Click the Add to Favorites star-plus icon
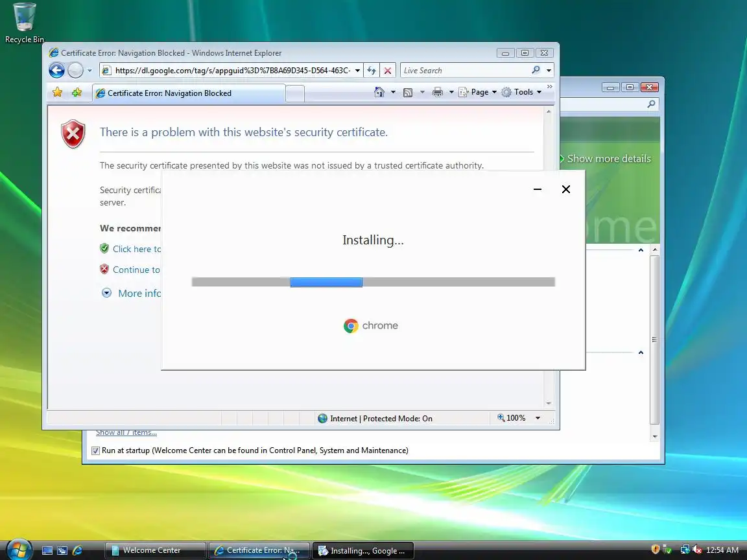This screenshot has width=747, height=560. pyautogui.click(x=77, y=93)
